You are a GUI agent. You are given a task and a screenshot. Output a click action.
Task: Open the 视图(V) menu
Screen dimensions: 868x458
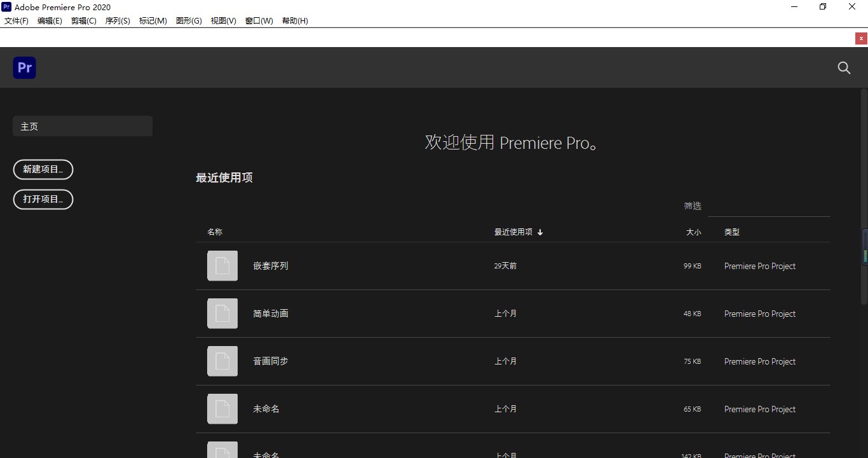pos(224,21)
